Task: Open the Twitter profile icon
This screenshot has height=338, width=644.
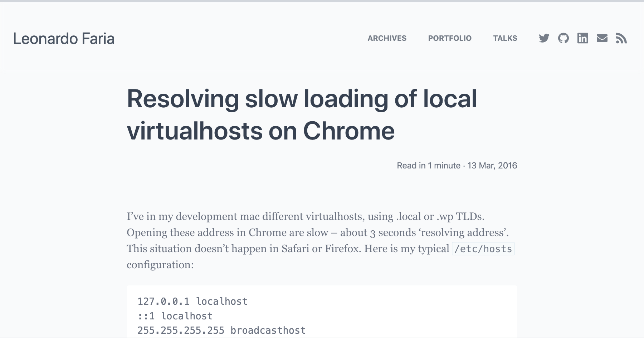Action: (x=544, y=38)
